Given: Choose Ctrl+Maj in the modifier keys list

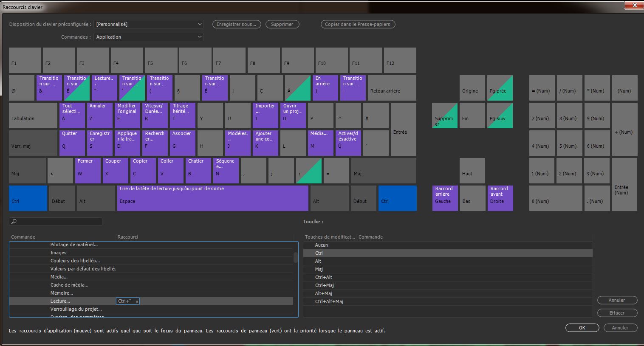Looking at the screenshot, I should [325, 285].
